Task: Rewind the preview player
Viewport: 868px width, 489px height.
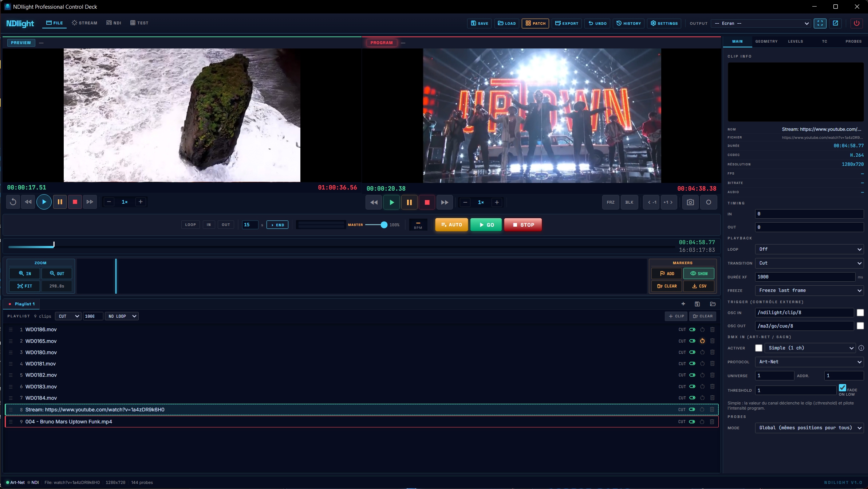Action: 28,202
